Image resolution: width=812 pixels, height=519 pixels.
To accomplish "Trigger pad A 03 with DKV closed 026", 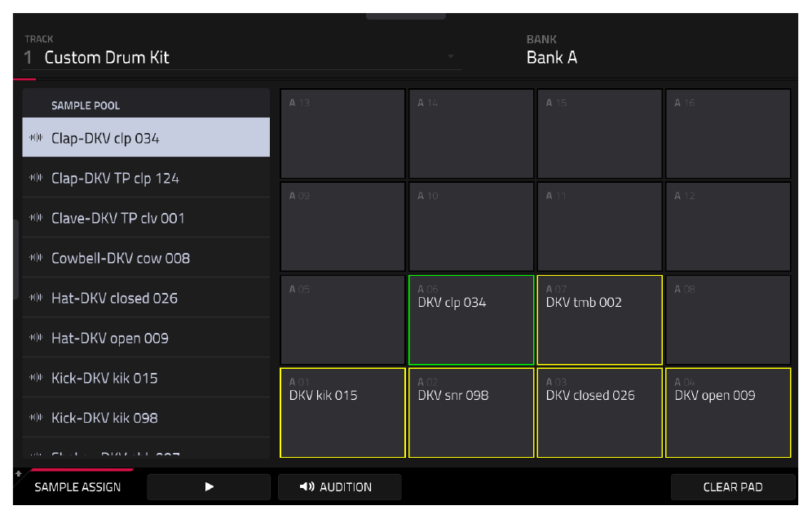I will pos(600,413).
